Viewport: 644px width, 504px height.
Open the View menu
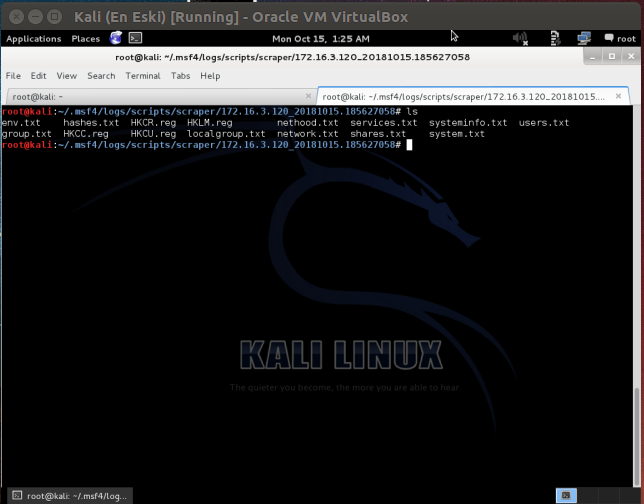coord(67,76)
